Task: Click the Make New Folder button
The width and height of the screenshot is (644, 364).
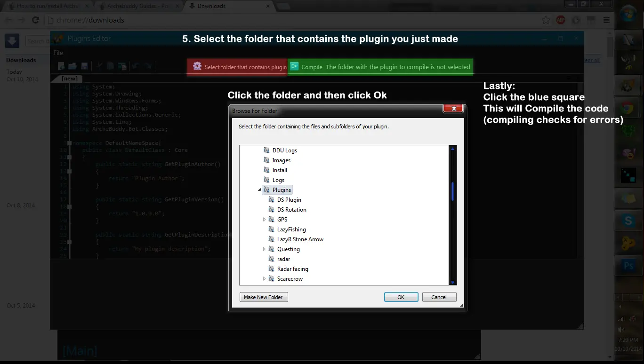Action: pyautogui.click(x=263, y=297)
